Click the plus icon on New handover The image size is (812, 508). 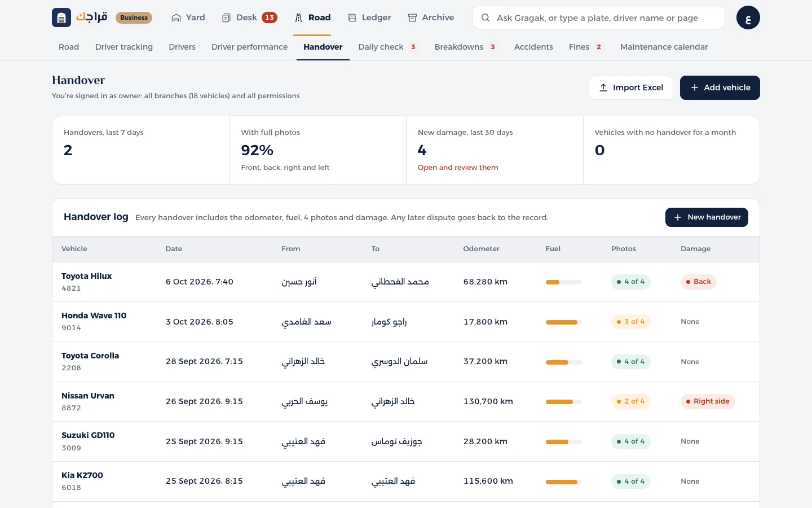(x=678, y=217)
